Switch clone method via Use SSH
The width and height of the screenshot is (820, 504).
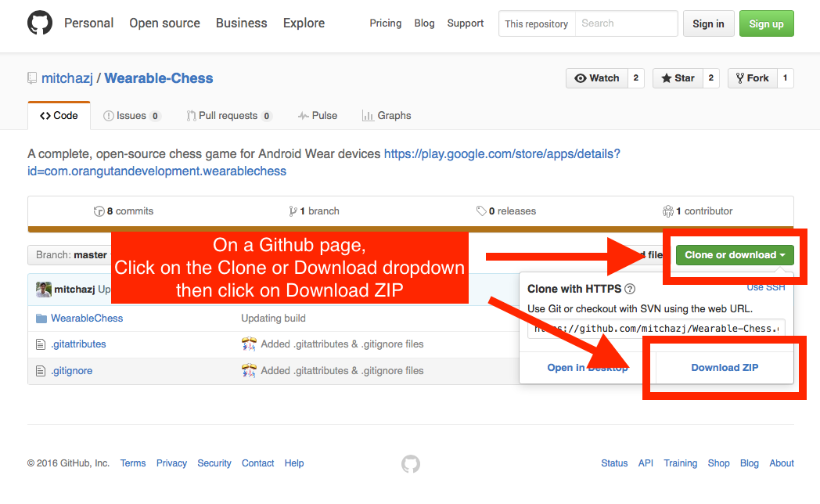click(x=765, y=287)
